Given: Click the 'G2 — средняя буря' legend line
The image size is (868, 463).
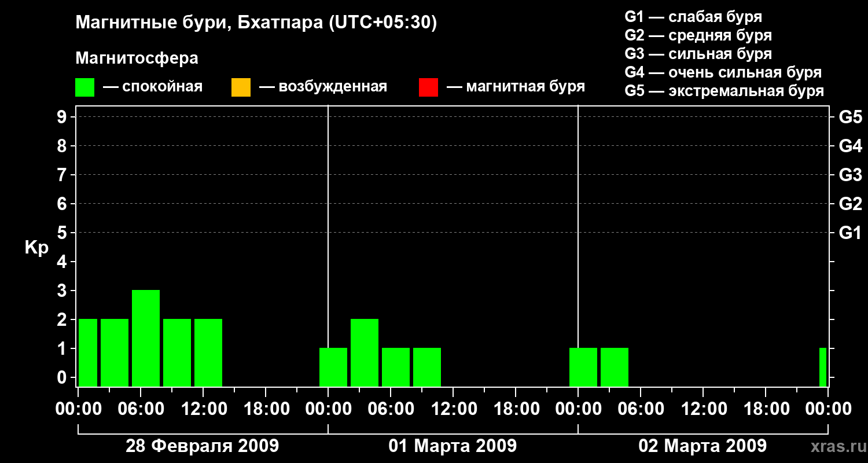Looking at the screenshot, I should (698, 35).
